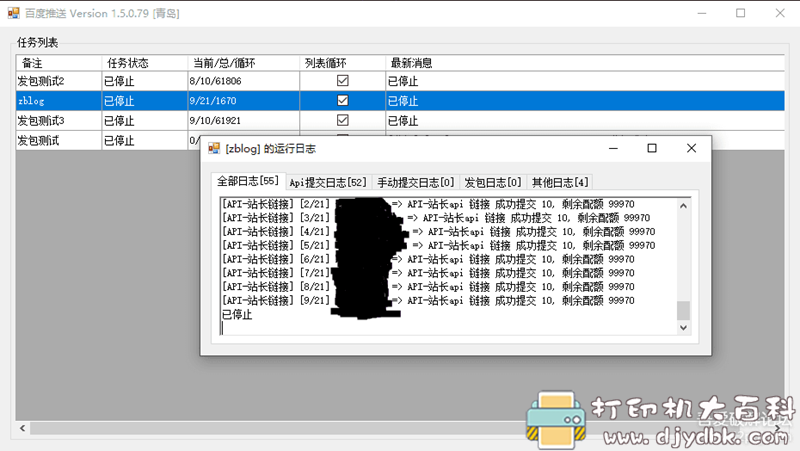Click log line [9/21]
800x451 pixels.
click(x=428, y=300)
